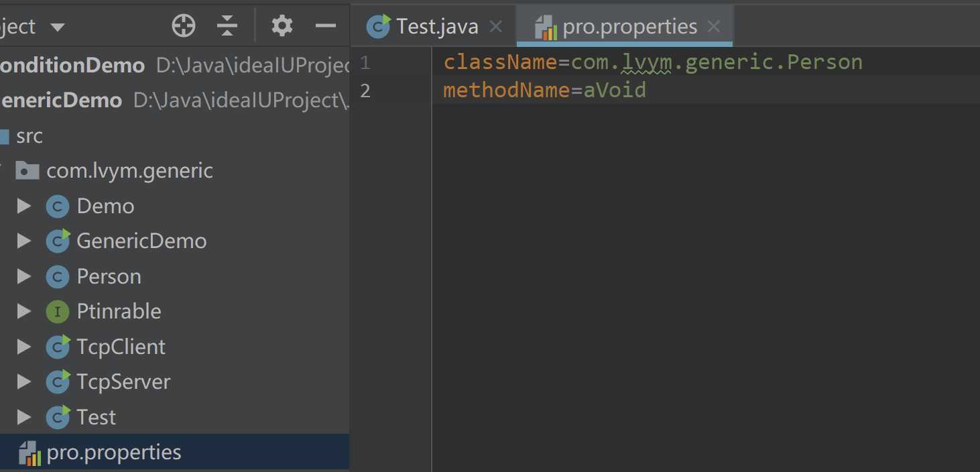Screen dimensions: 980x472
Task: Select TcpServer in project tree
Action: (x=123, y=381)
